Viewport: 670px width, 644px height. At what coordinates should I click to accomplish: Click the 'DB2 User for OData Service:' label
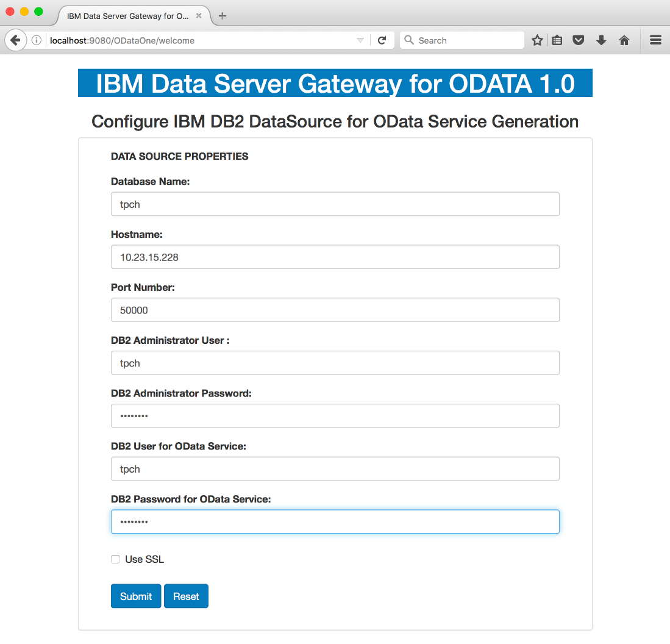179,446
